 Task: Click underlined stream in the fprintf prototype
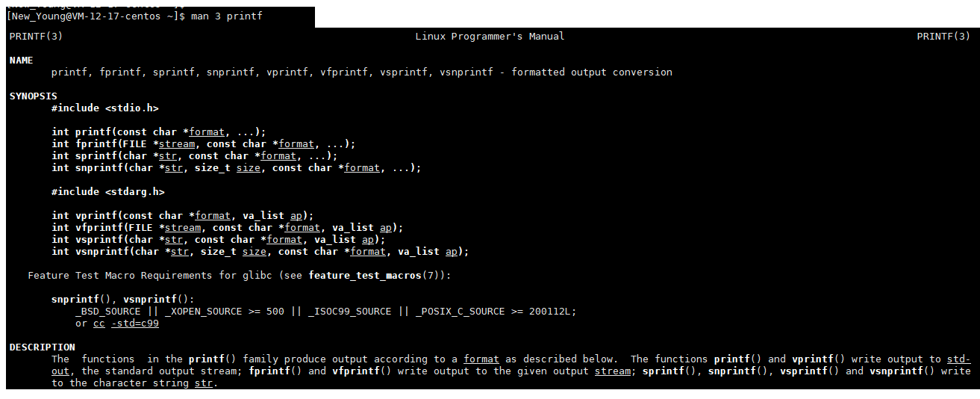click(177, 144)
